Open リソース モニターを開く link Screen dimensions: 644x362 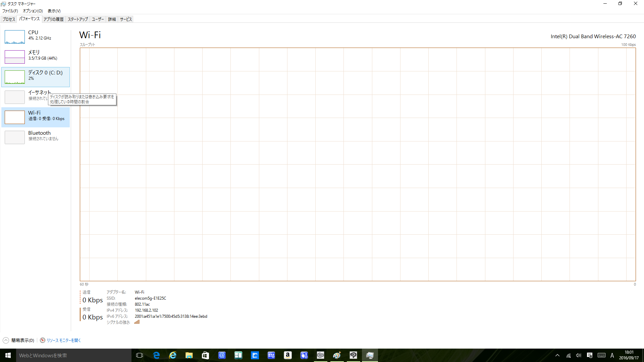click(x=63, y=340)
